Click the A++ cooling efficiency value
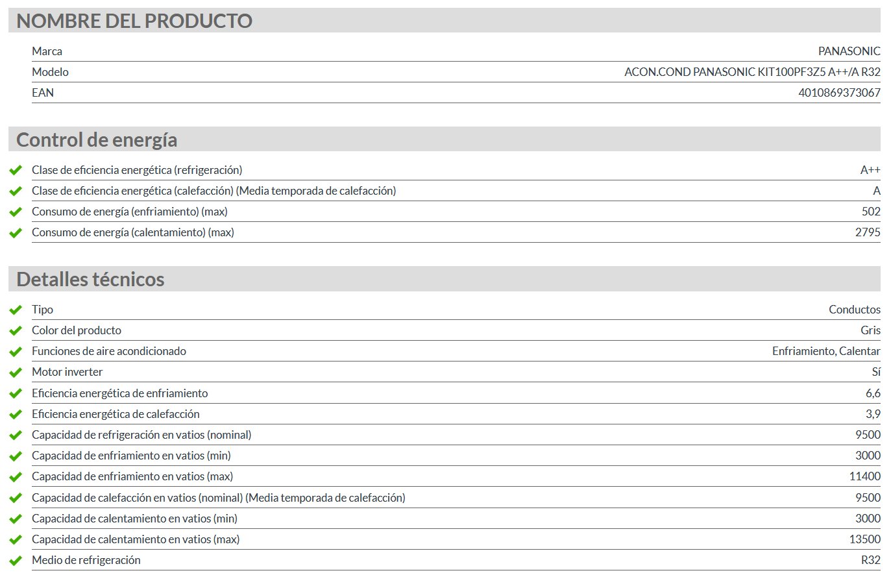891x588 pixels. pyautogui.click(x=870, y=170)
